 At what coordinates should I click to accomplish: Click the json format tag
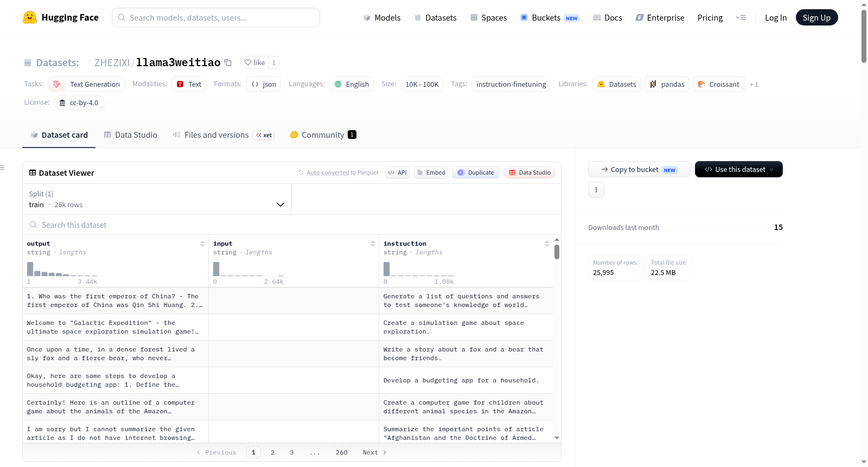tap(264, 84)
